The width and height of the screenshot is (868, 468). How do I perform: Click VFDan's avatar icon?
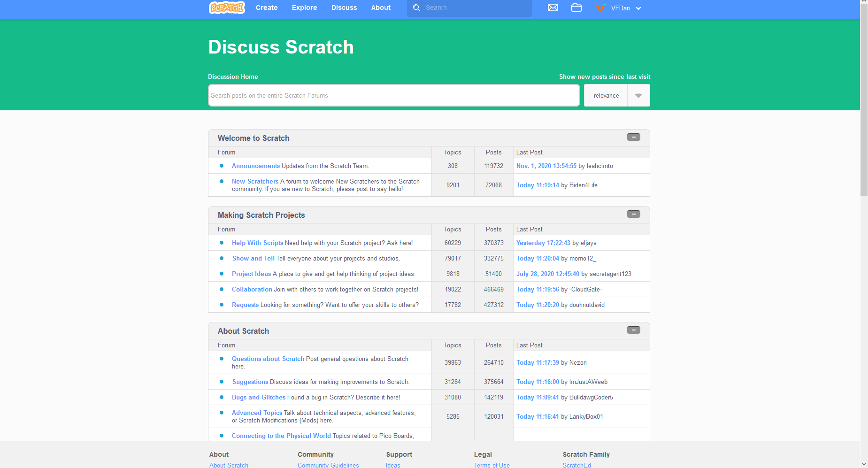(600, 8)
